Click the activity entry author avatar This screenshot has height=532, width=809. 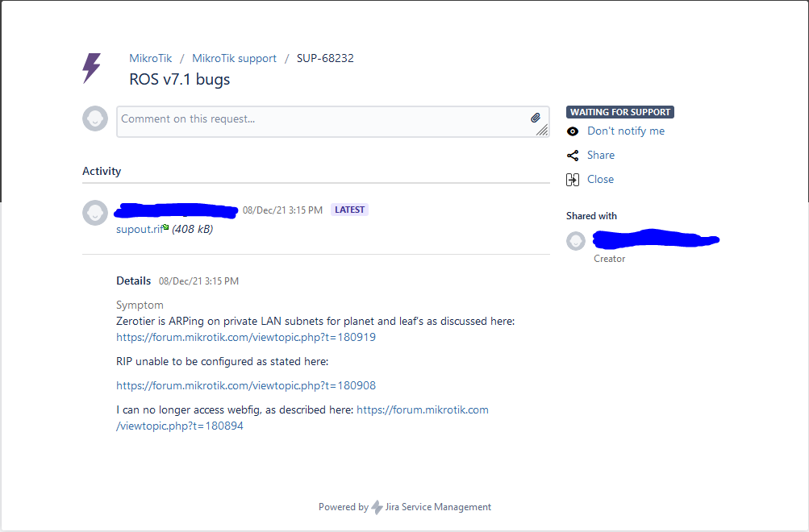click(x=95, y=212)
